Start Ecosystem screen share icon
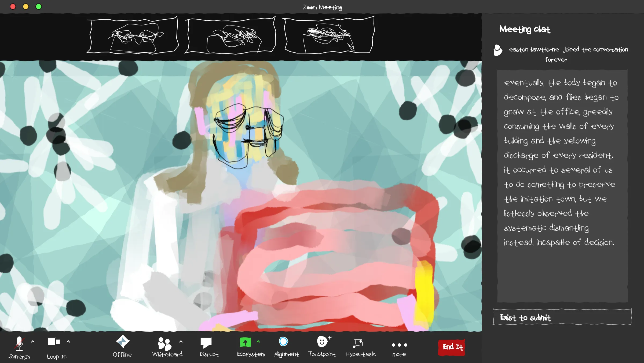The height and width of the screenshot is (363, 644). 245,342
